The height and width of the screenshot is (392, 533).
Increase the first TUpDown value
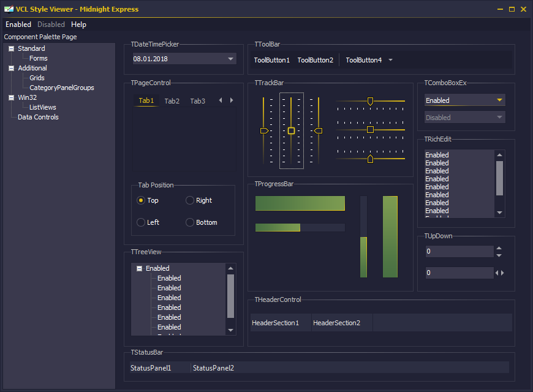tap(499, 248)
